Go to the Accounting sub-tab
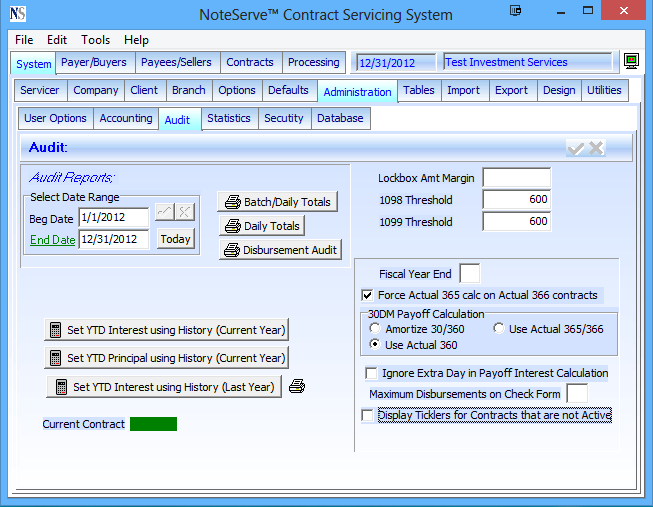The height and width of the screenshot is (507, 653). click(x=126, y=118)
